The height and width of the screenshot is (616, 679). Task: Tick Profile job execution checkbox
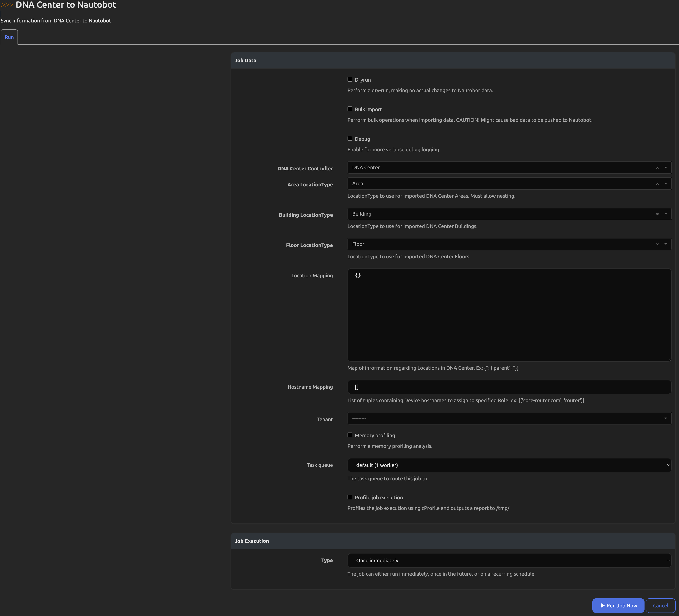coord(350,497)
